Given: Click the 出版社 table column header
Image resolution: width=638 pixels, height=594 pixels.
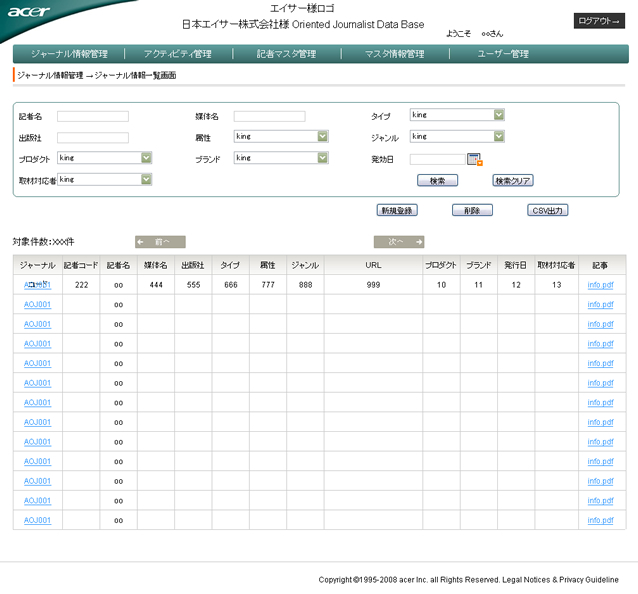Looking at the screenshot, I should (x=193, y=265).
